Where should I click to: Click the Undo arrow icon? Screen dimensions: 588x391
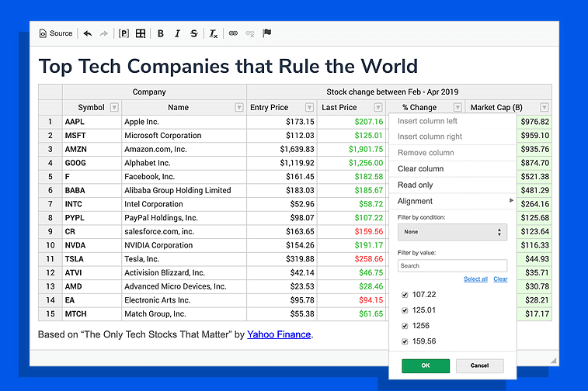click(87, 33)
